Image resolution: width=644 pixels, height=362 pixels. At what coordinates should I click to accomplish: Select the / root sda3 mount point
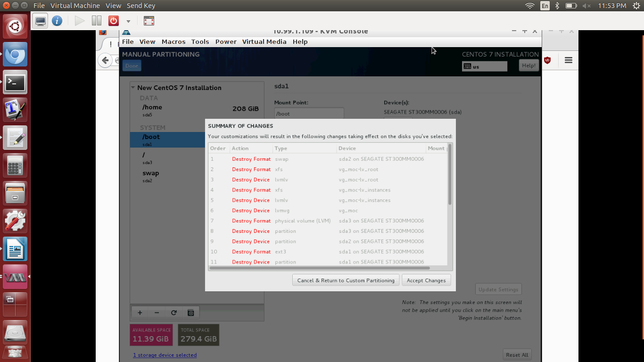(168, 158)
